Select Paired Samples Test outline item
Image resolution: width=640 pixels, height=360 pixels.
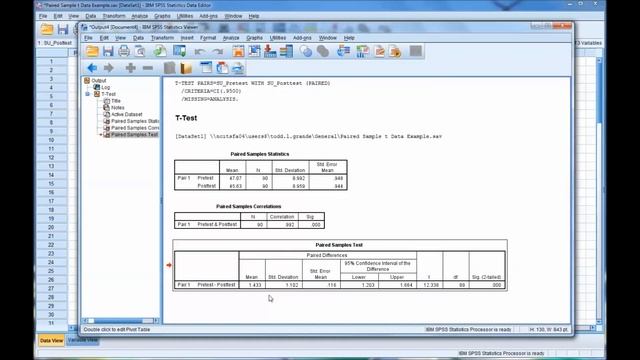[x=134, y=135]
